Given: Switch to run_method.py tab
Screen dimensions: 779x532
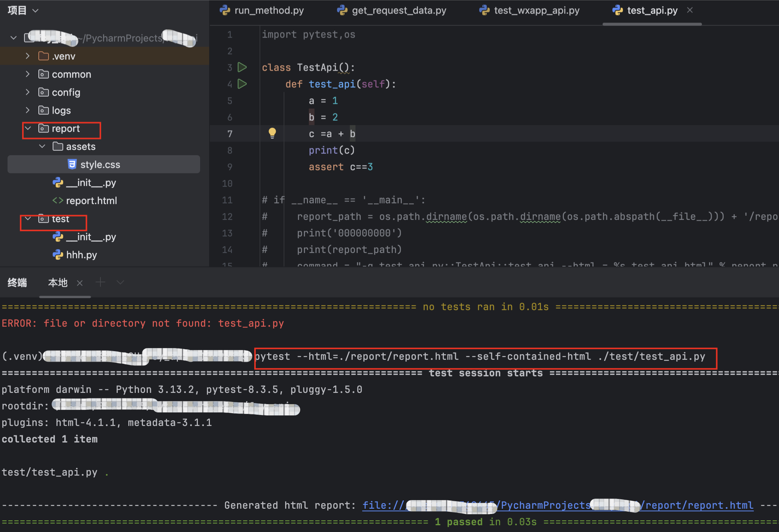Looking at the screenshot, I should [x=269, y=11].
